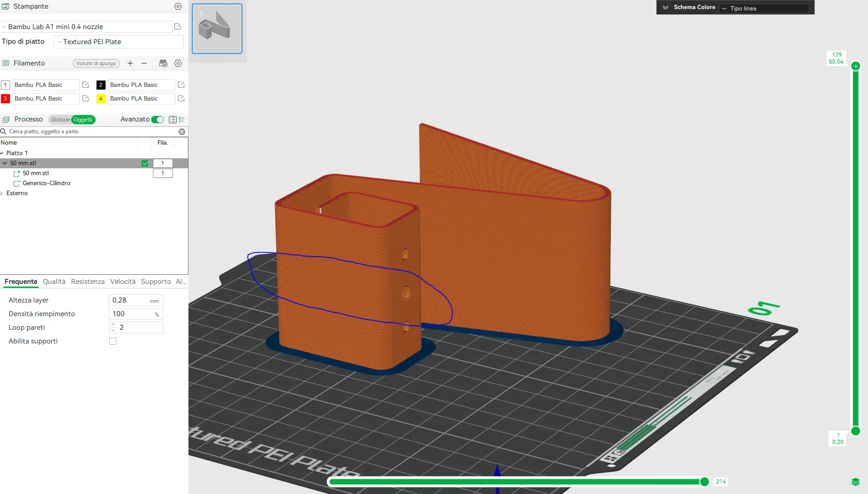Click the Filamento spool icon
868x494 pixels.
[x=6, y=63]
